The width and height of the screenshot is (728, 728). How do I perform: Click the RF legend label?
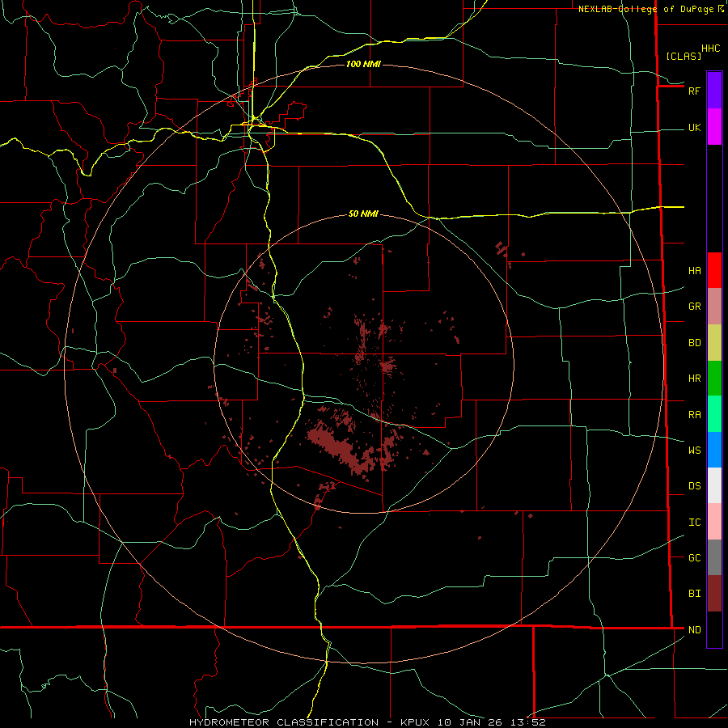[x=694, y=91]
